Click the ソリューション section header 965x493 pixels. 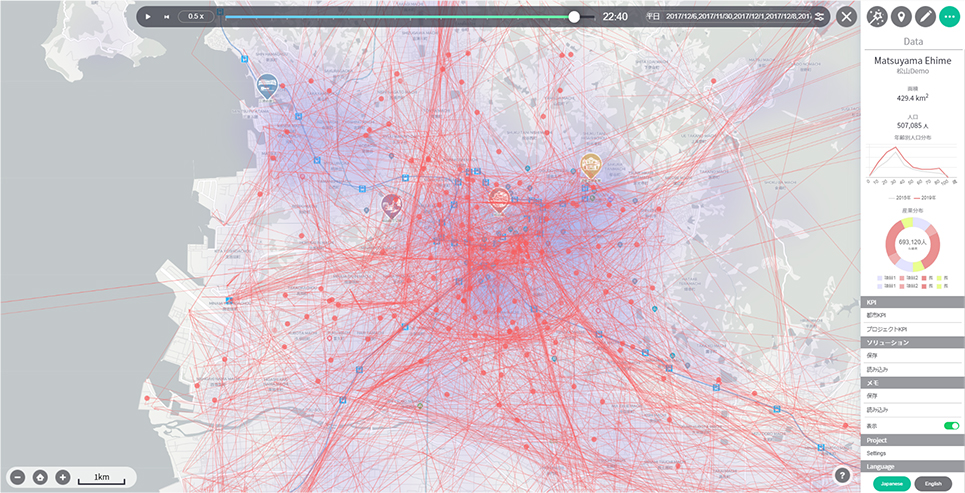(913, 342)
